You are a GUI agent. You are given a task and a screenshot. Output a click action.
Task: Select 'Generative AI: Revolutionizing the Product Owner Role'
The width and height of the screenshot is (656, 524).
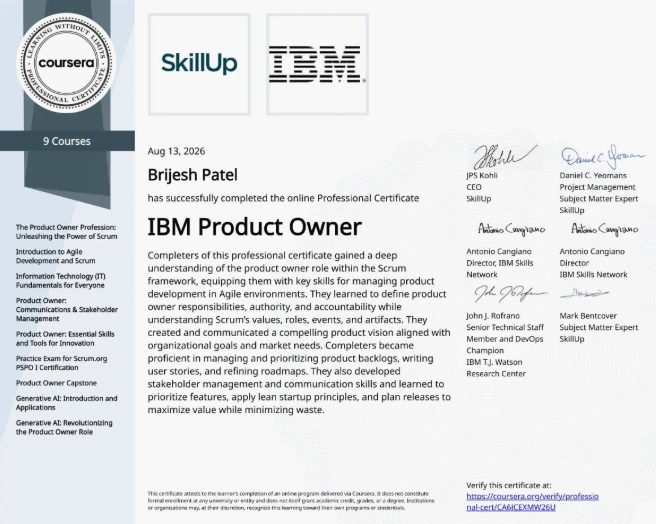tap(64, 427)
